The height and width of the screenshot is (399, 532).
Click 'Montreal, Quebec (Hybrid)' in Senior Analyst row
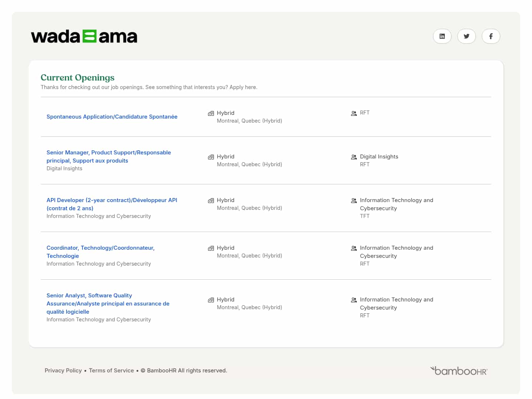[x=249, y=307]
